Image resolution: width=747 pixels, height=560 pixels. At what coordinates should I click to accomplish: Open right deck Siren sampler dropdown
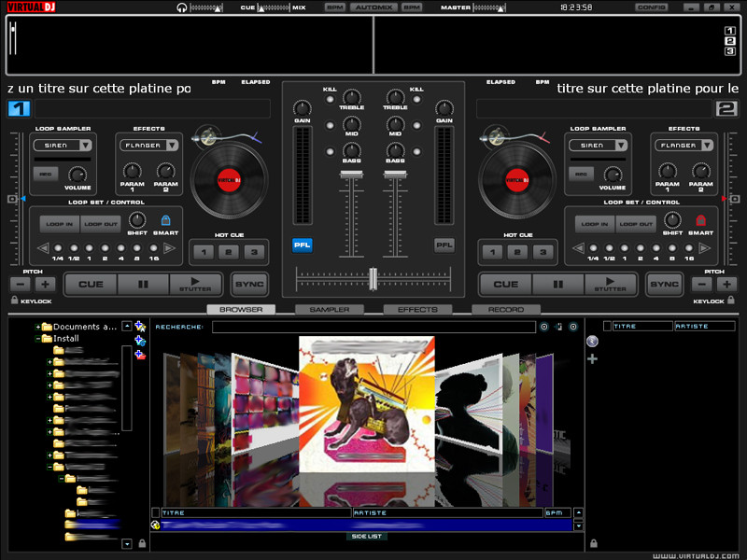click(x=621, y=146)
